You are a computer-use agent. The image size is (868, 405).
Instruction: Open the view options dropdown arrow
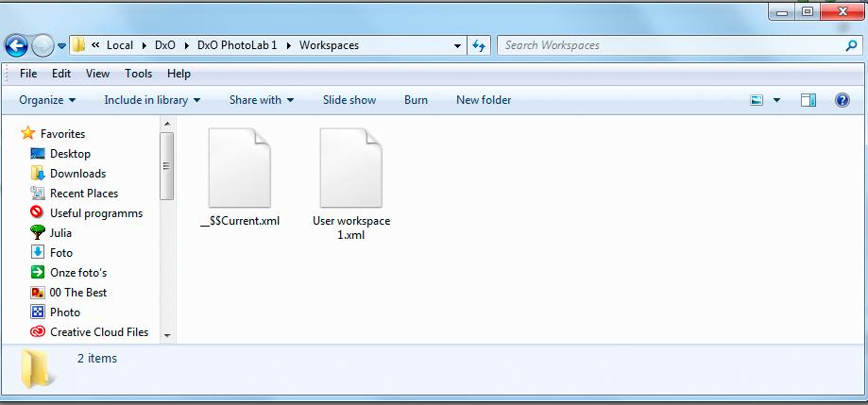pos(776,101)
